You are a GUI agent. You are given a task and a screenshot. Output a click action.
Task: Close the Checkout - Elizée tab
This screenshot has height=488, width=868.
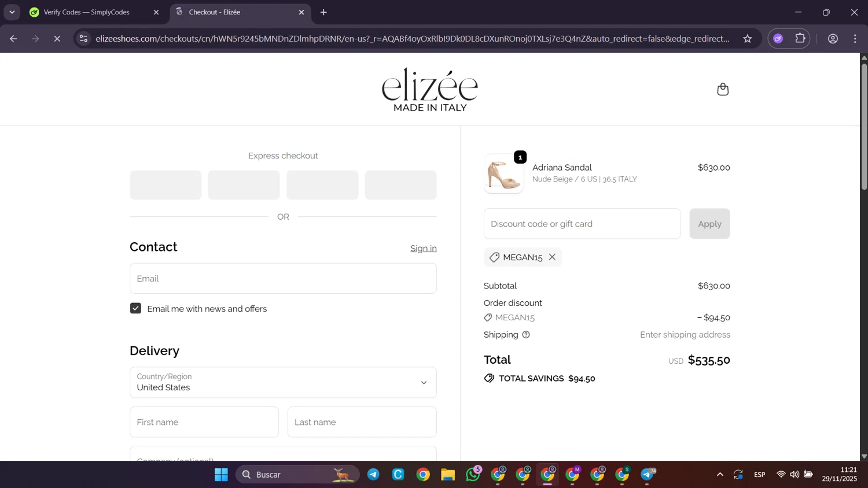tap(301, 12)
